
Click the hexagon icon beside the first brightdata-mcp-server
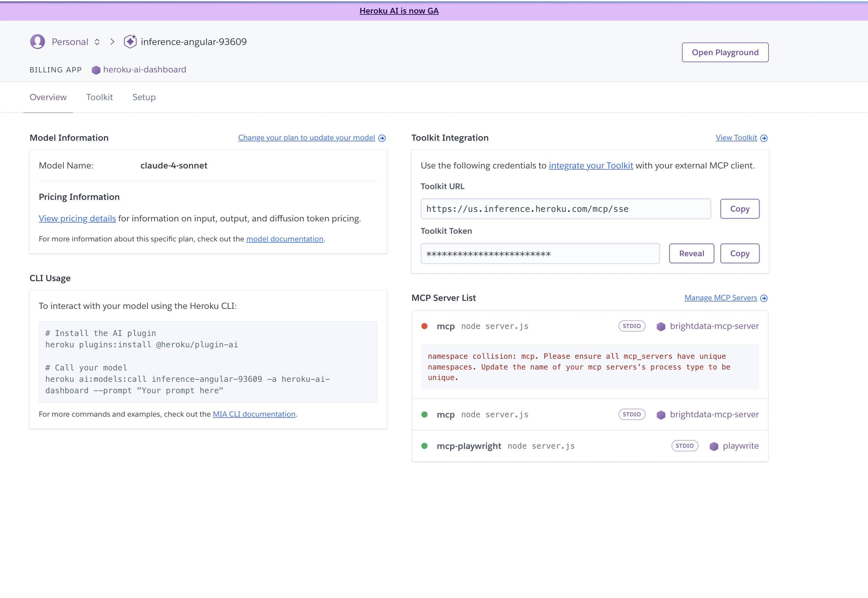pyautogui.click(x=661, y=326)
